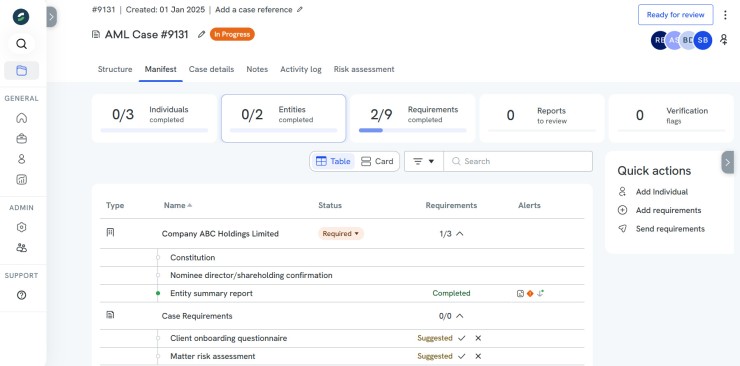Click Send requirements quick action
This screenshot has width=740, height=366.
click(x=670, y=229)
